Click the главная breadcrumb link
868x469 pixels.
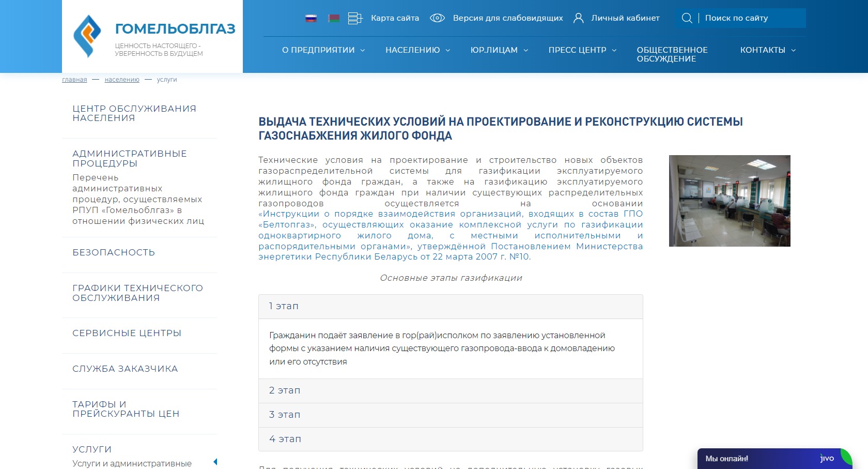pos(74,80)
